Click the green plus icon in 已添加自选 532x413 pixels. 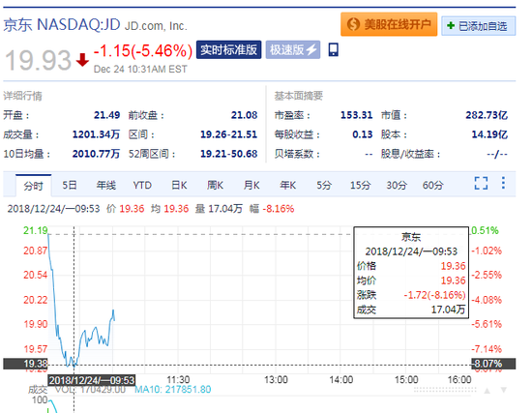(451, 25)
